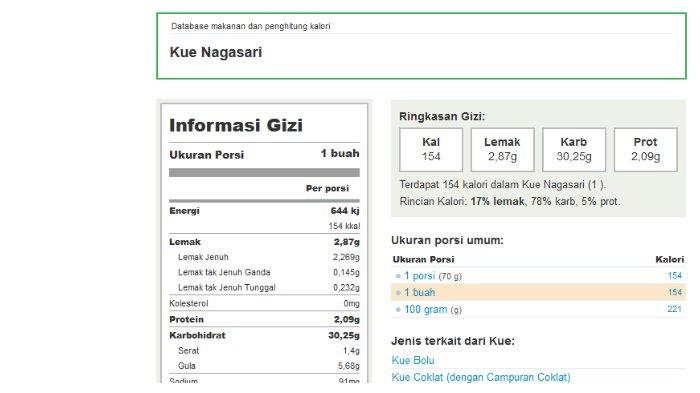Click the 'Ukuran porsi umum:' heading
The height and width of the screenshot is (393, 700).
pyautogui.click(x=447, y=240)
